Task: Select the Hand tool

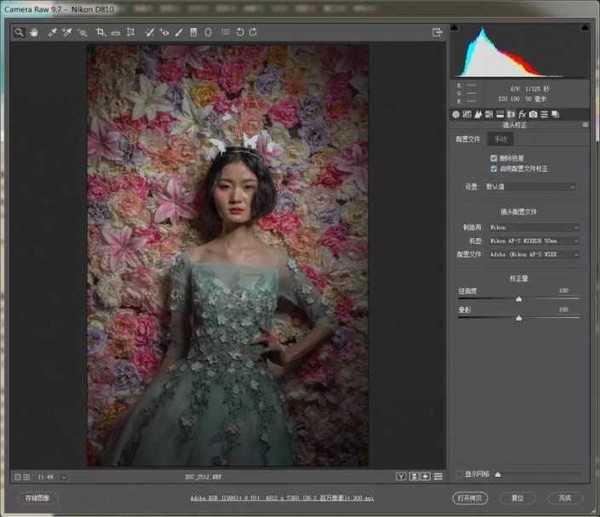Action: pyautogui.click(x=33, y=33)
